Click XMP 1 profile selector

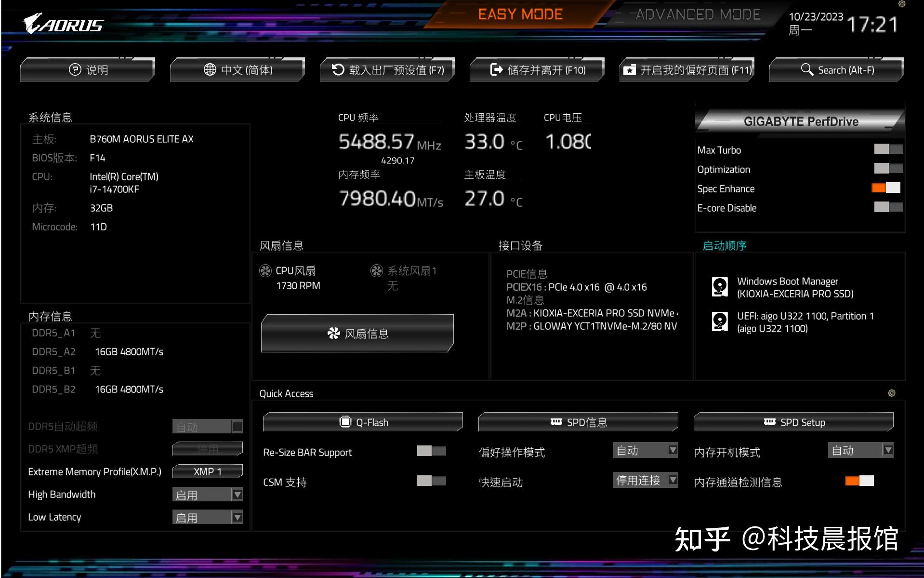(208, 471)
